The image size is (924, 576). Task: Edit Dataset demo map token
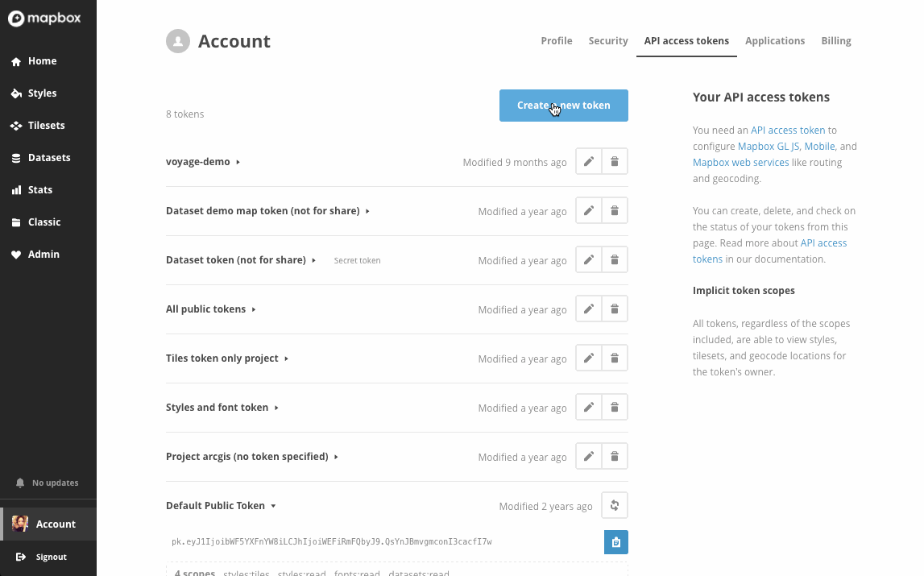[589, 210]
